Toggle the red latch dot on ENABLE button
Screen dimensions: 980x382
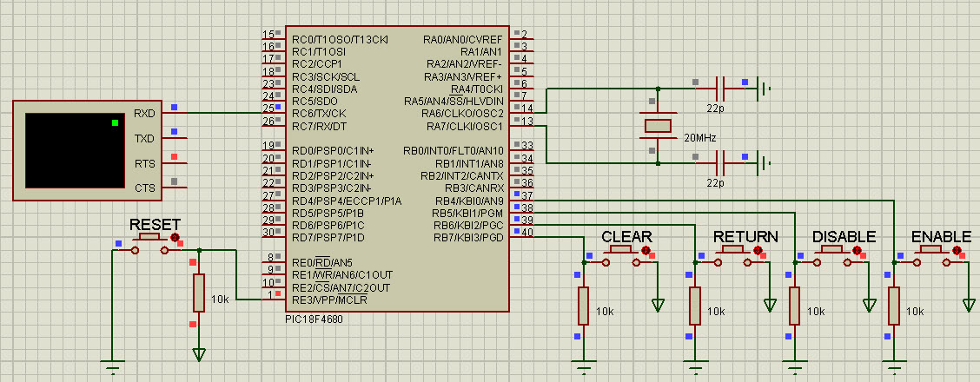957,251
